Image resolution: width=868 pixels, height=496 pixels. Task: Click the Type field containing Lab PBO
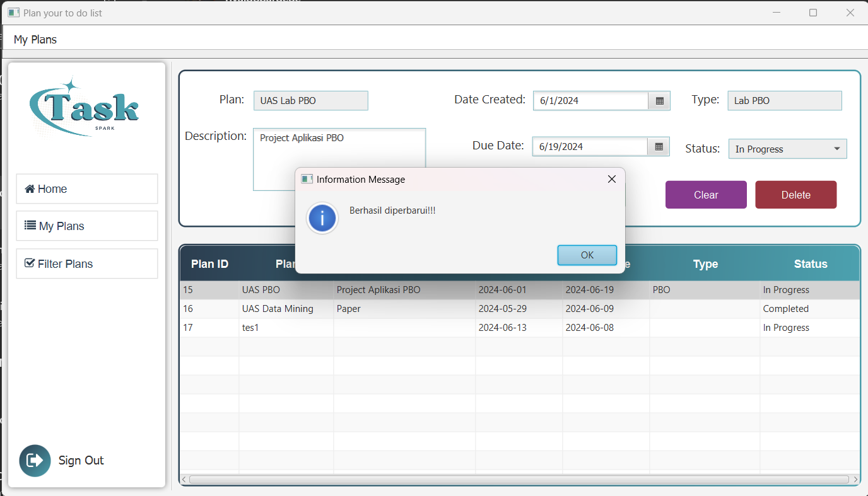(784, 101)
